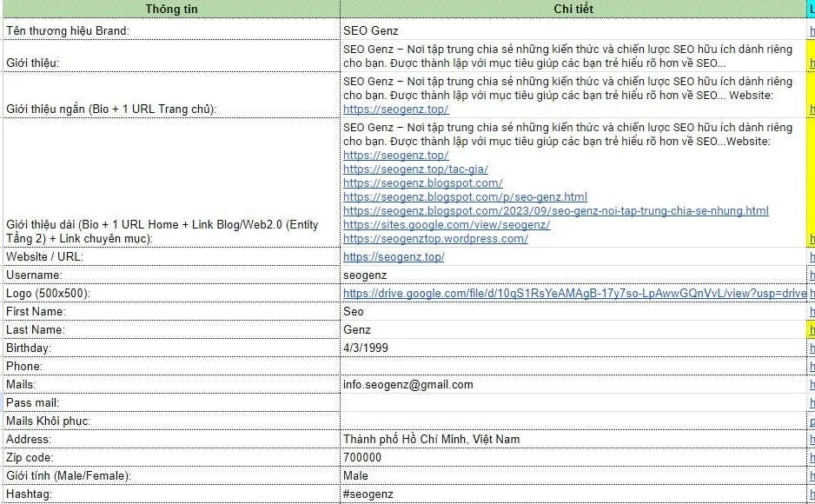Click the empty Phone value cell

tap(573, 367)
